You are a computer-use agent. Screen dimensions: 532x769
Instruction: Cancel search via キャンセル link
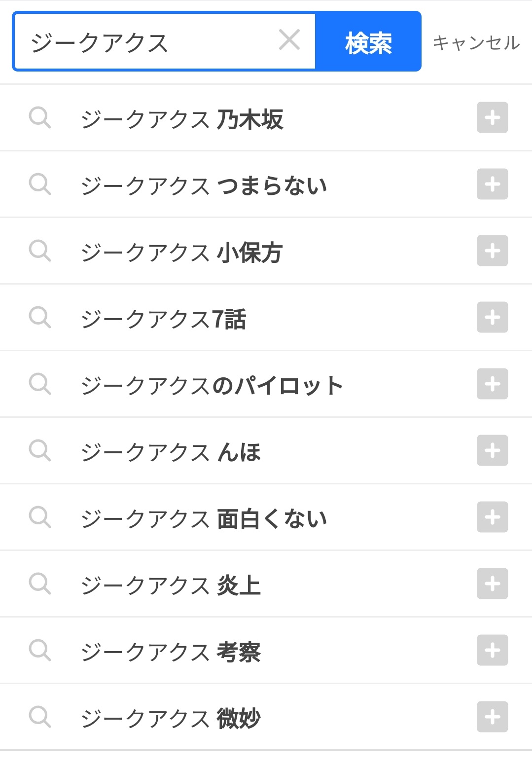pyautogui.click(x=476, y=42)
